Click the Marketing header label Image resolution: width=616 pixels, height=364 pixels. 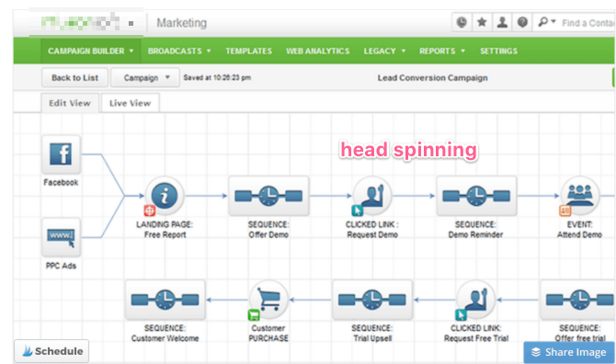click(181, 23)
